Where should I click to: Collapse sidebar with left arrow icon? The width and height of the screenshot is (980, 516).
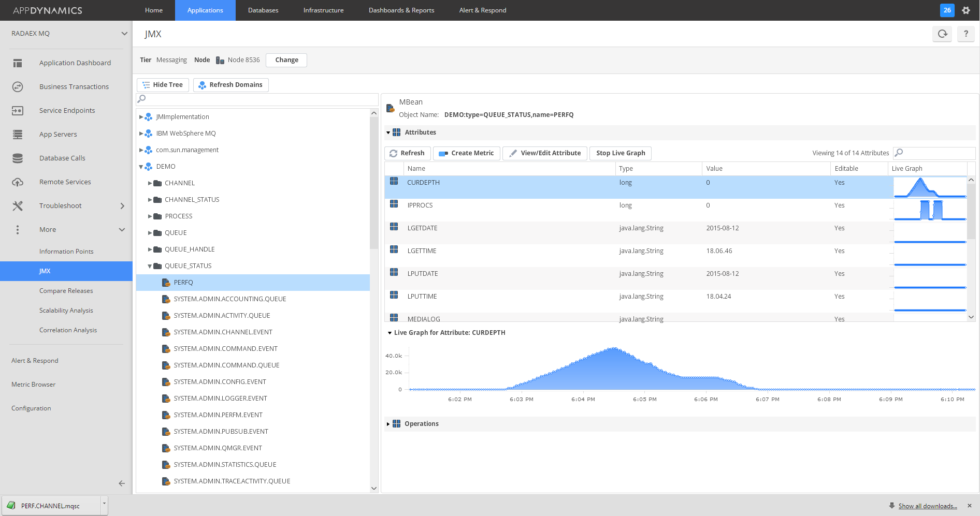[x=122, y=483]
